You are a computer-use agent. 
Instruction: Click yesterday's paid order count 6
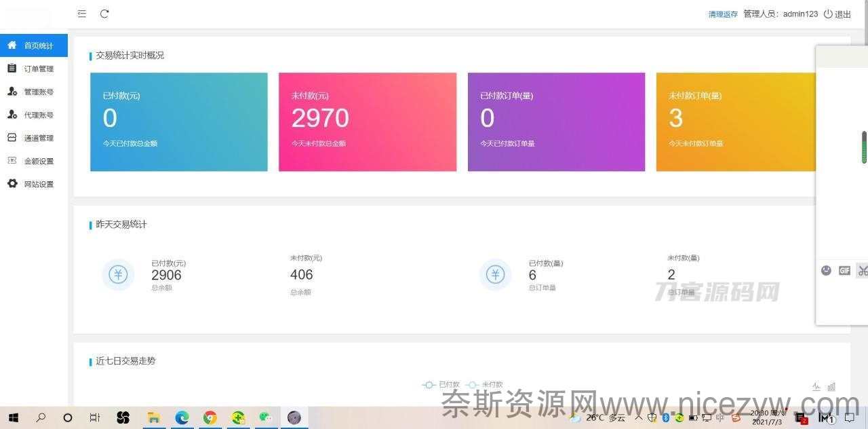click(532, 275)
